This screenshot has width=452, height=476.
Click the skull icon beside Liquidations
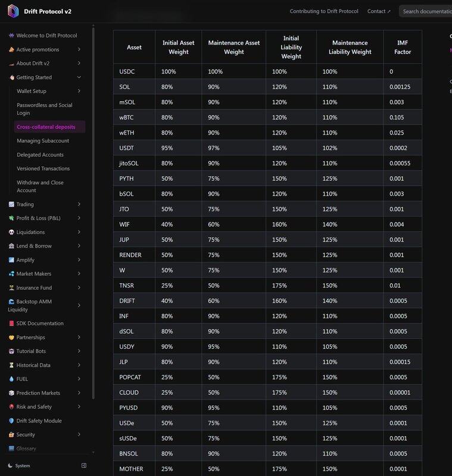pyautogui.click(x=11, y=232)
